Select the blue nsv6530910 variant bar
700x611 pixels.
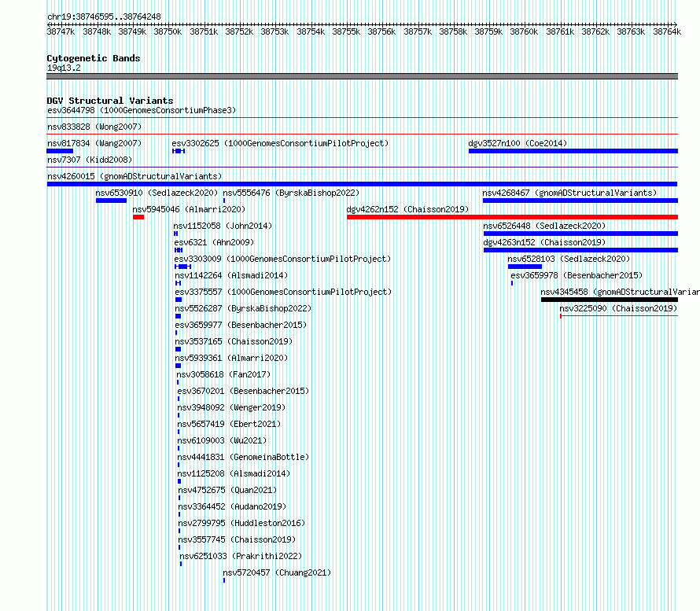click(x=111, y=201)
